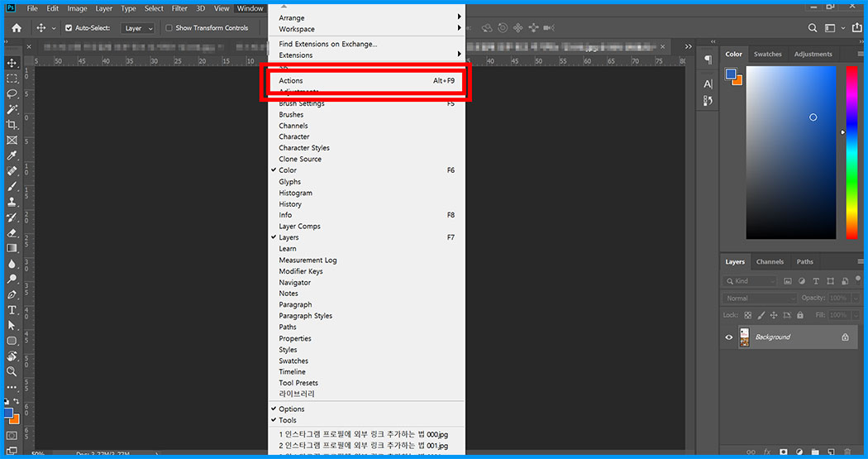Select the Horizontal Type tool
Image resolution: width=868 pixels, height=459 pixels.
(x=12, y=310)
